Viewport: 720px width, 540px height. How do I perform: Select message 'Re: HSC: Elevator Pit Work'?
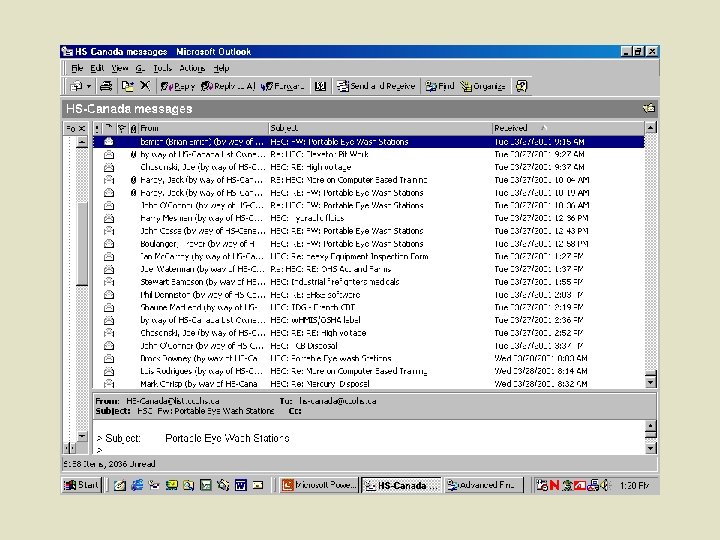pyautogui.click(x=368, y=154)
